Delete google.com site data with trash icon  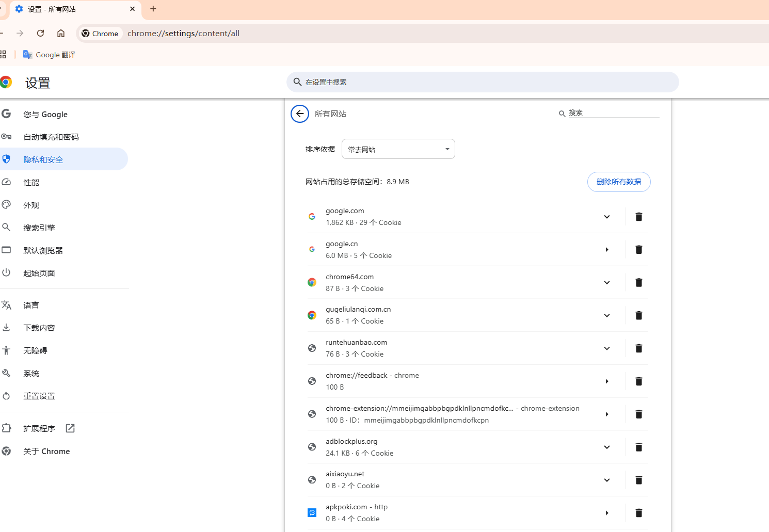click(638, 217)
